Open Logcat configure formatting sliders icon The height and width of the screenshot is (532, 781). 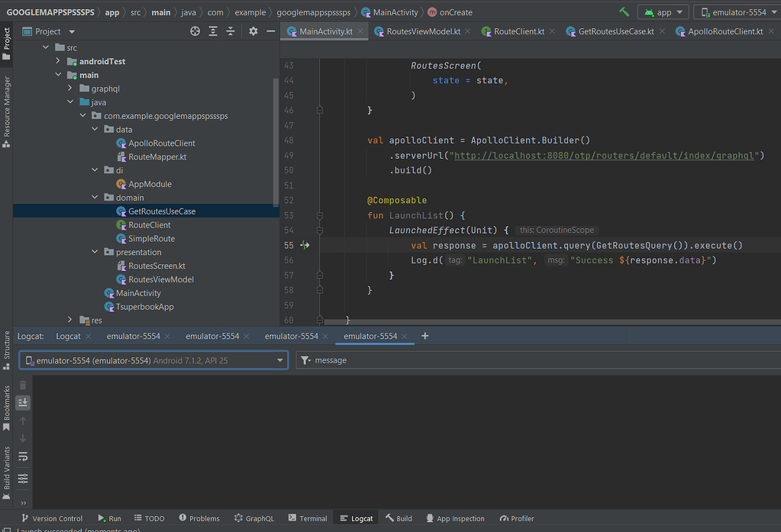[23, 479]
